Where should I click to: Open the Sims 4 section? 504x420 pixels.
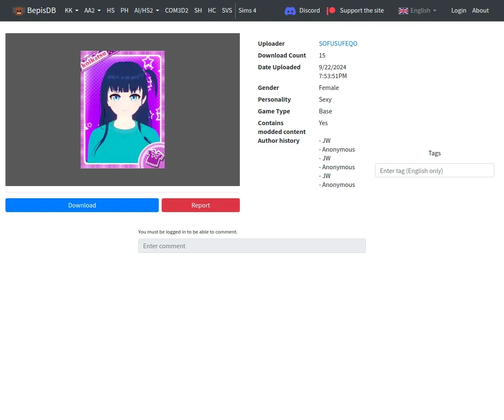pos(247,10)
